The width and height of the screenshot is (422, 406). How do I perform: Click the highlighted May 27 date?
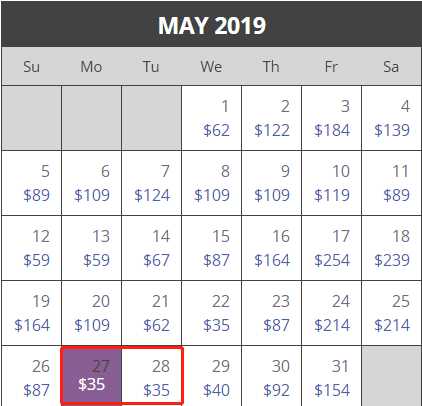click(x=91, y=376)
